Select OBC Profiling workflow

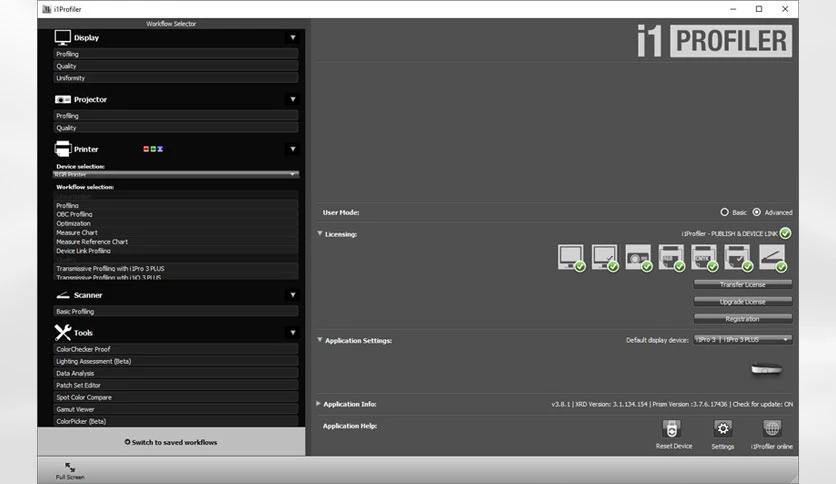[x=176, y=214]
